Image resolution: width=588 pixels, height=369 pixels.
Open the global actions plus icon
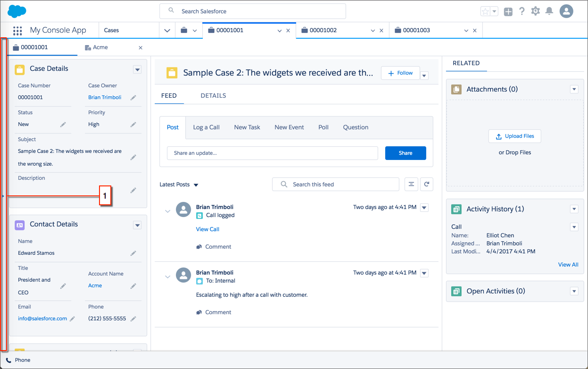point(508,11)
